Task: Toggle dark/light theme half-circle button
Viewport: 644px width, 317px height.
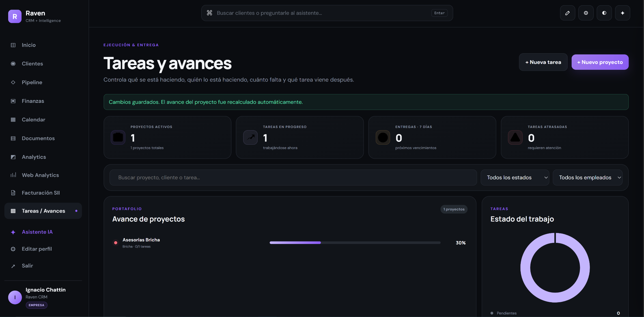Action: [x=604, y=13]
